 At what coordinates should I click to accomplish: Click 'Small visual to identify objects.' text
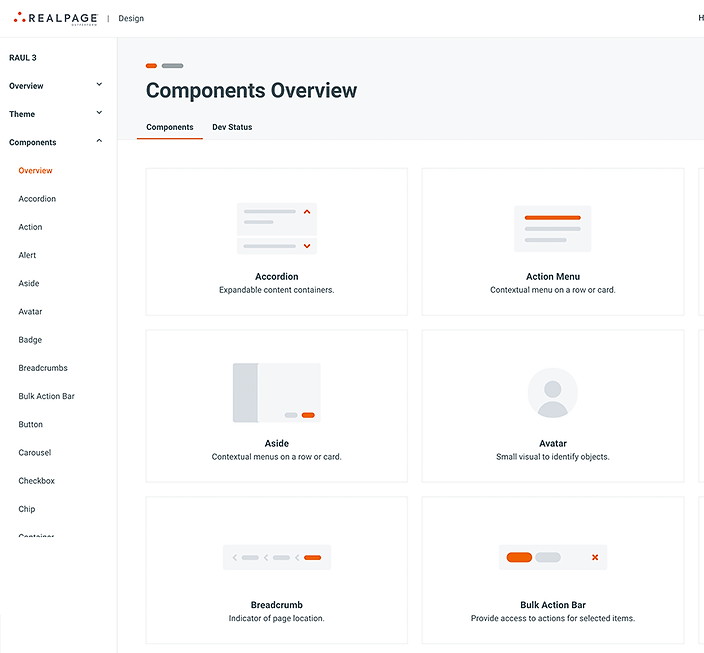(553, 457)
